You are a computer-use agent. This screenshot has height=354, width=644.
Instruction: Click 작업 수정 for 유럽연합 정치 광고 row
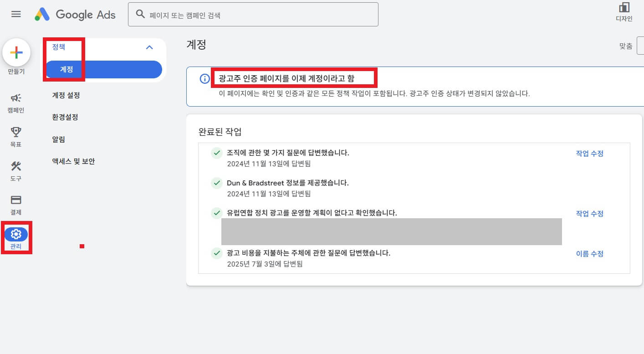point(590,214)
